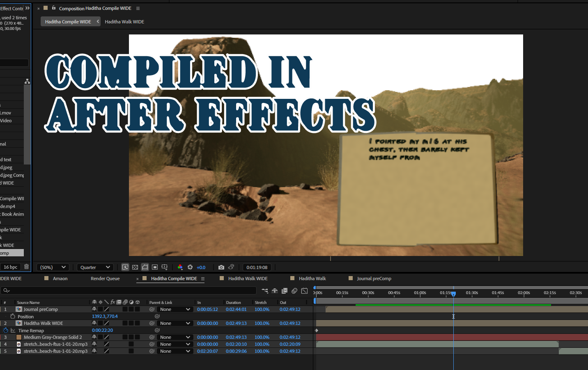This screenshot has width=588, height=370.
Task: Switch to Haditha Walk WIDE timeline tab
Action: pyautogui.click(x=248, y=279)
